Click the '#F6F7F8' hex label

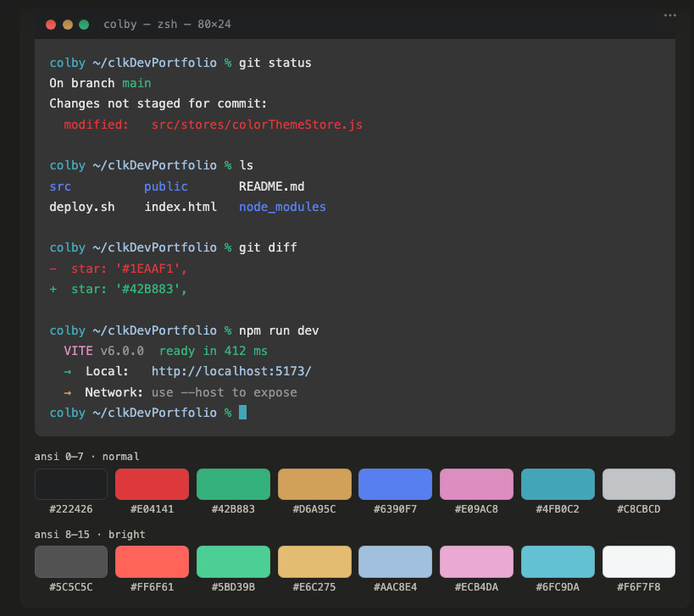click(x=639, y=587)
